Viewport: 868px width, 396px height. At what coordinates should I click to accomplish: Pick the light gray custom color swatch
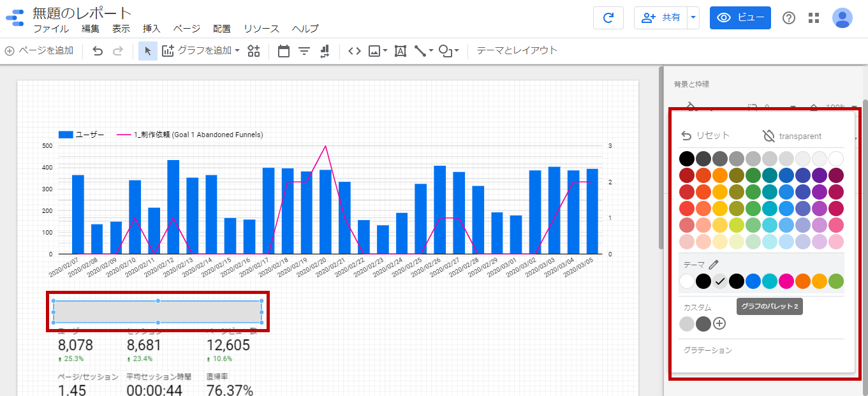[x=686, y=323]
